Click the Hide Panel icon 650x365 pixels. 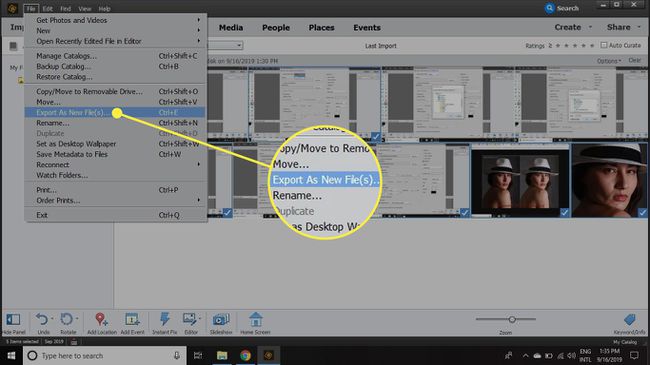[x=13, y=319]
